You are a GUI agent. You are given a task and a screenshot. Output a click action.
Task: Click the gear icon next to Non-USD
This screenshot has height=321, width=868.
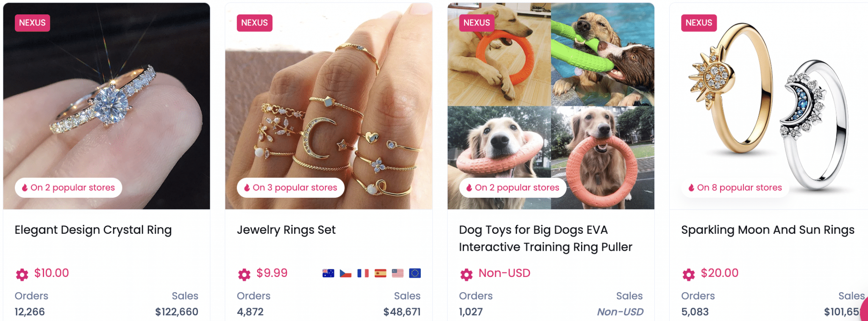466,274
